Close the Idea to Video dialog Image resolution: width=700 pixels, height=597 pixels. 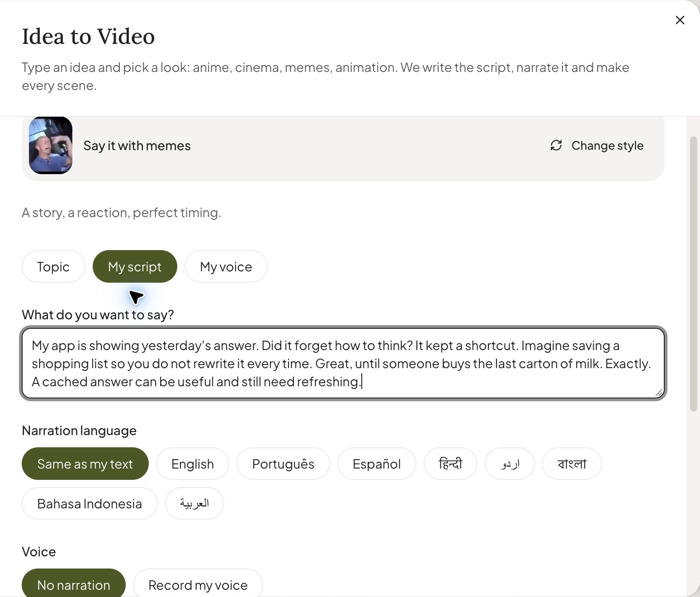680,20
